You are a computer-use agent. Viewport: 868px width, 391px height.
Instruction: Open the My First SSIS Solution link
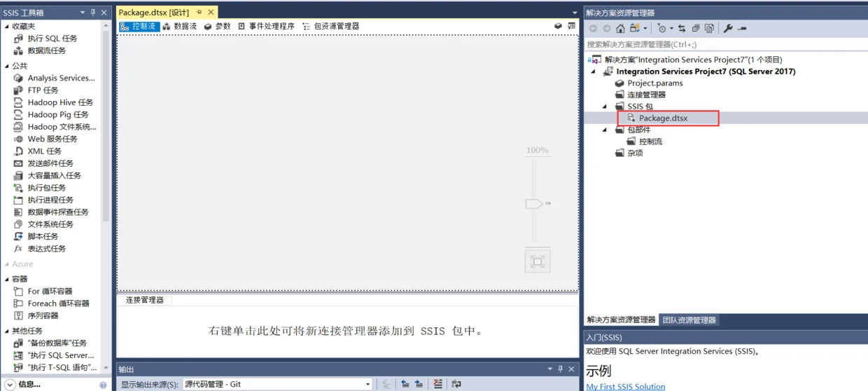tap(626, 387)
